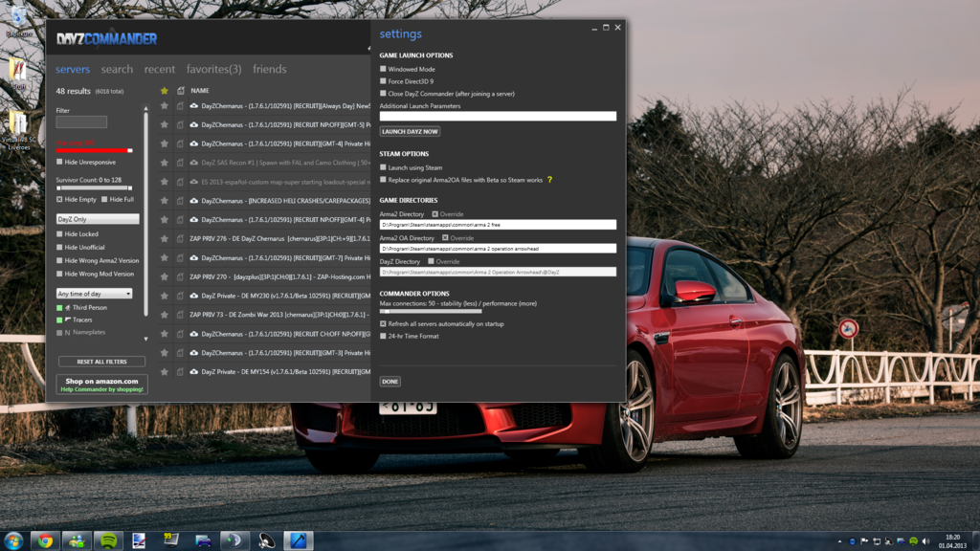The width and height of the screenshot is (980, 551).
Task: Uncheck Refresh all servers on startup
Action: pos(383,323)
